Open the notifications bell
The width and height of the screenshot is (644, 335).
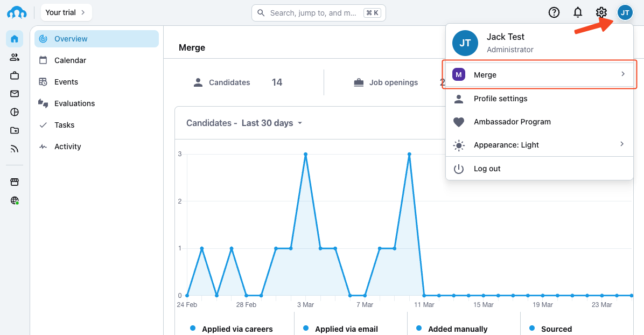578,12
